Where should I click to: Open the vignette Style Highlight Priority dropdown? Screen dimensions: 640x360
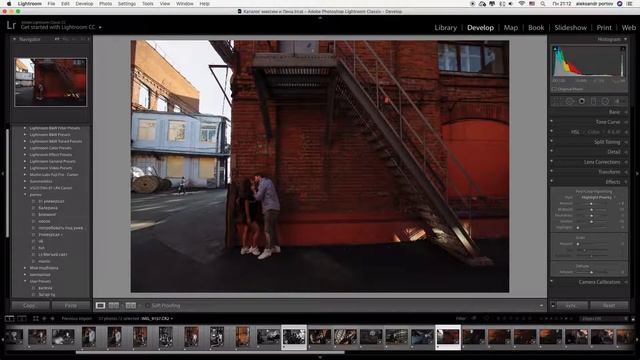pyautogui.click(x=598, y=197)
